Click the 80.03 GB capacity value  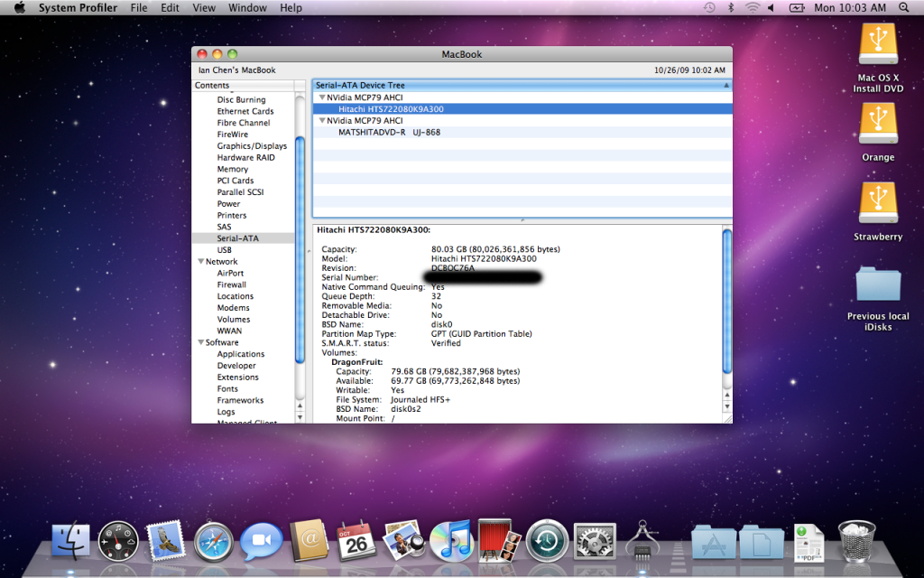(x=495, y=249)
